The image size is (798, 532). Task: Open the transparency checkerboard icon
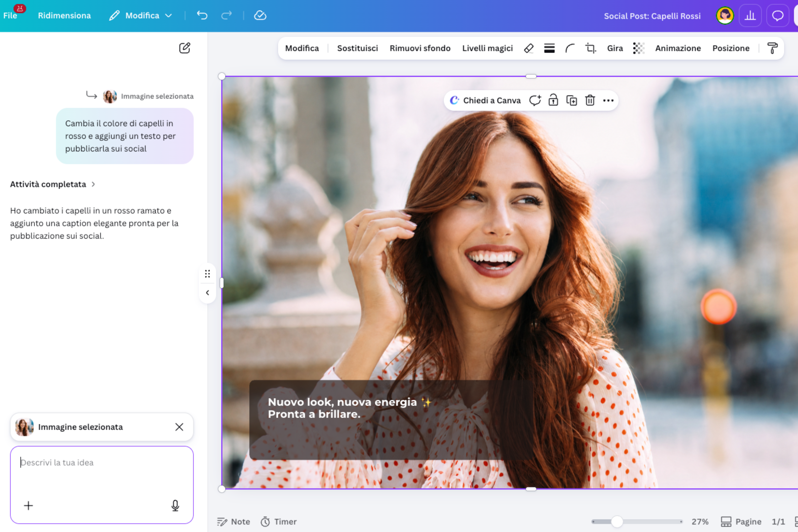pos(638,48)
